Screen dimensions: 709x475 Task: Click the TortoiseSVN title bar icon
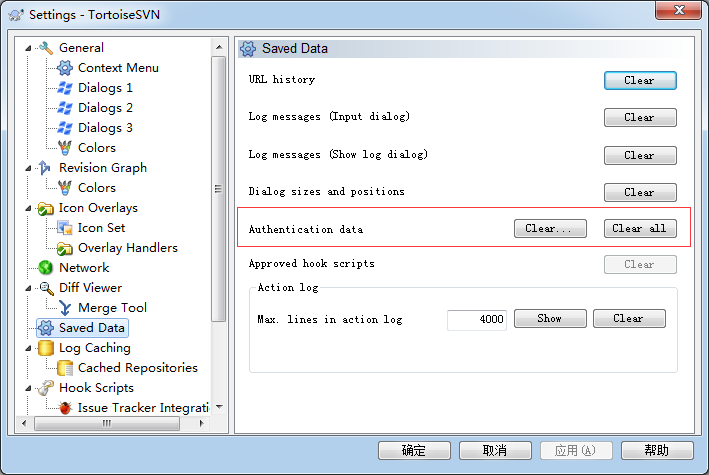16,15
